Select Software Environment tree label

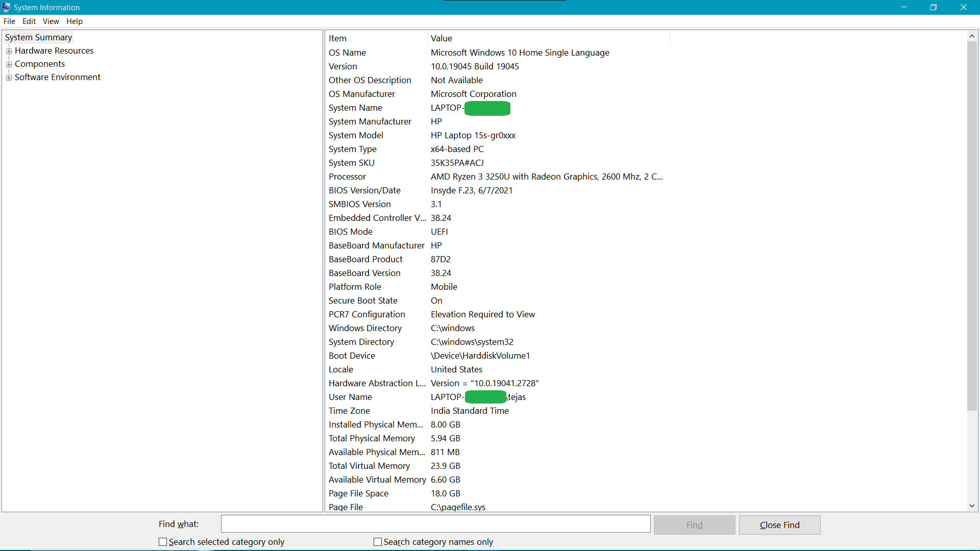point(58,77)
